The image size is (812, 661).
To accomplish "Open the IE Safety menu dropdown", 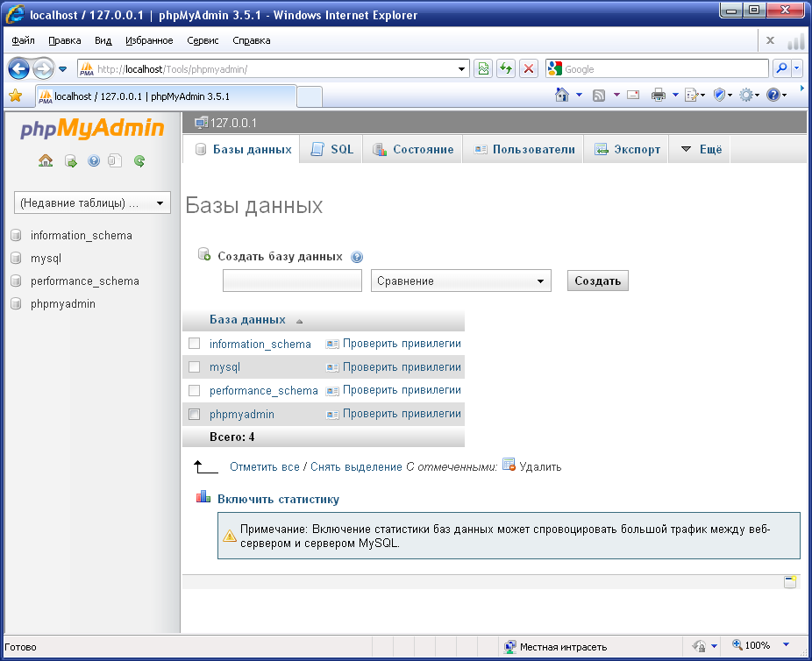I will [x=723, y=95].
